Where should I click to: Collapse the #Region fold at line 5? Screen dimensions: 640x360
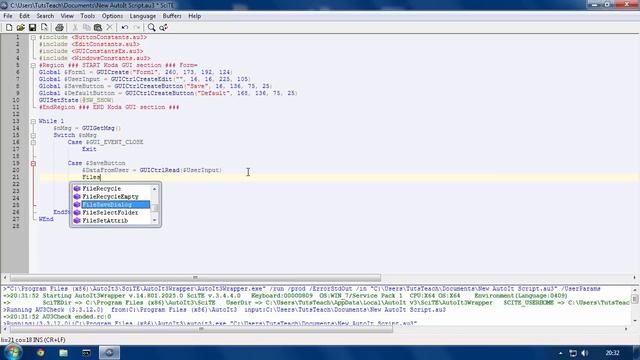33,65
